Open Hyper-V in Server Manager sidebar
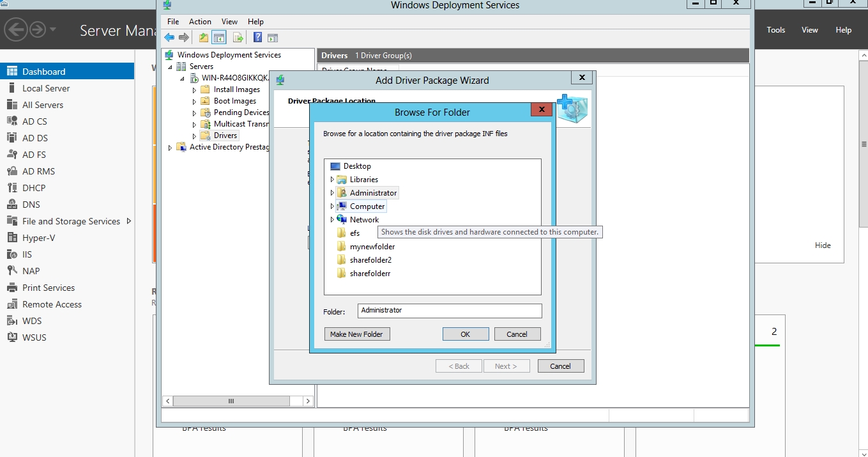The image size is (868, 457). click(38, 238)
